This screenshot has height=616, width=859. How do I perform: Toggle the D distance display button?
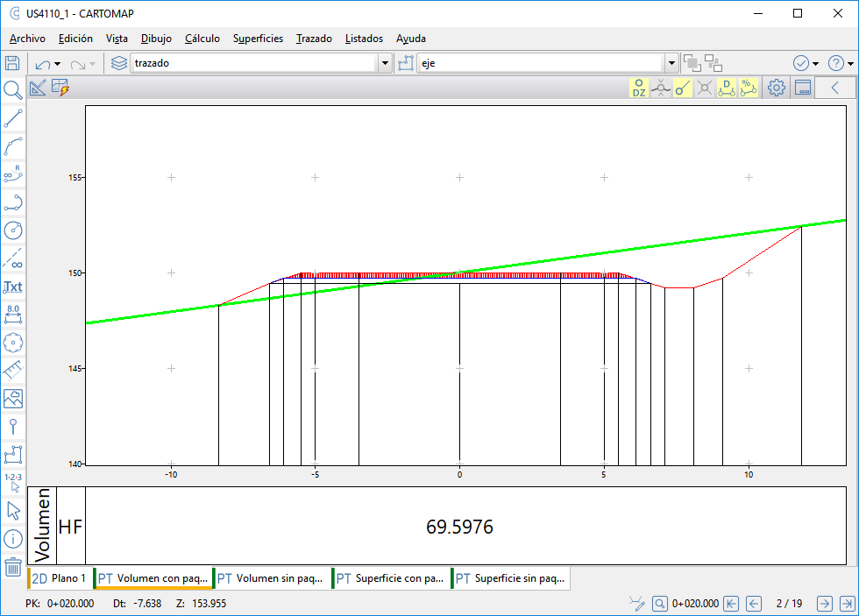click(727, 88)
